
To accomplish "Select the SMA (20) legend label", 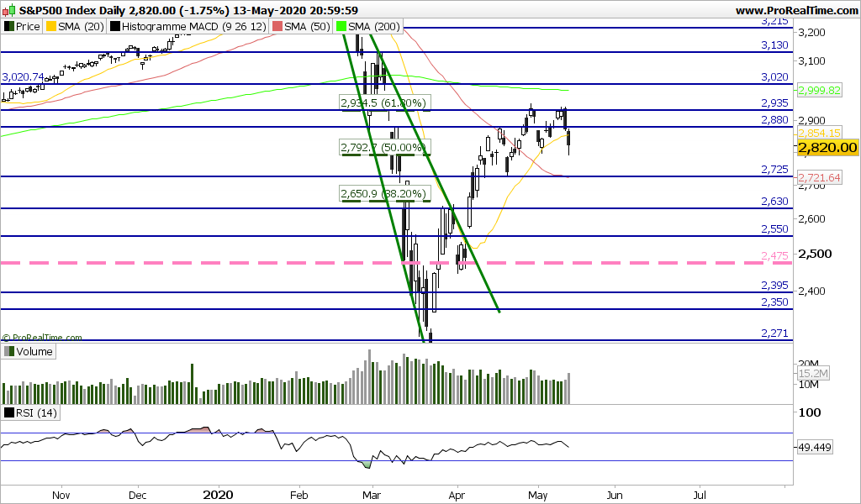I will coord(82,26).
